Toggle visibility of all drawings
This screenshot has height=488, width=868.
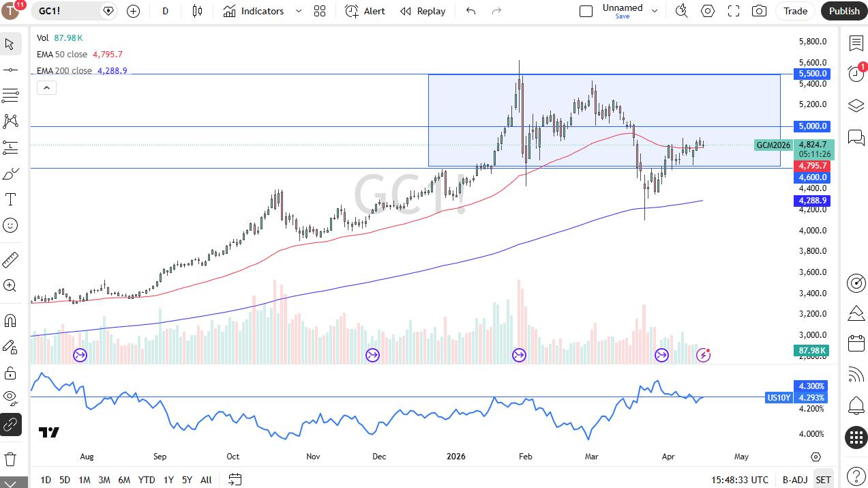pyautogui.click(x=10, y=398)
